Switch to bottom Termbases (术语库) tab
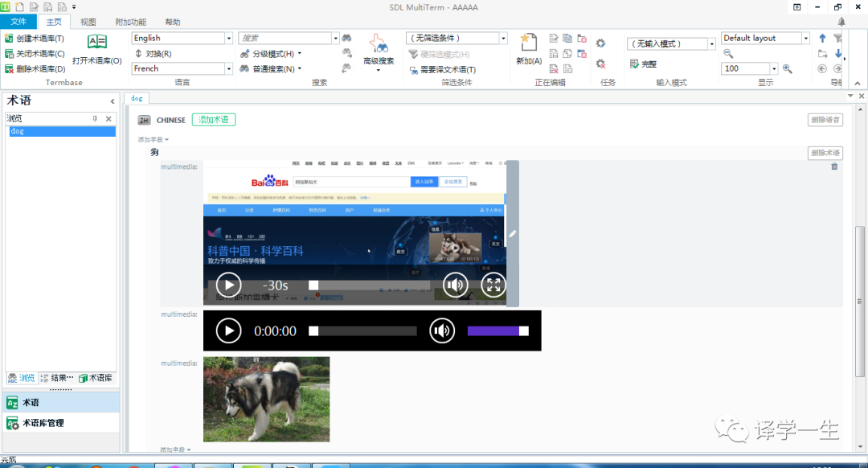The image size is (868, 468). (96, 378)
